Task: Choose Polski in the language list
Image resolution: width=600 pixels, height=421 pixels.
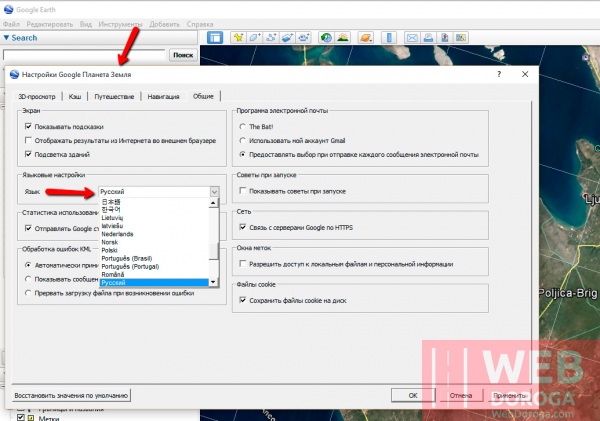Action: [154, 250]
